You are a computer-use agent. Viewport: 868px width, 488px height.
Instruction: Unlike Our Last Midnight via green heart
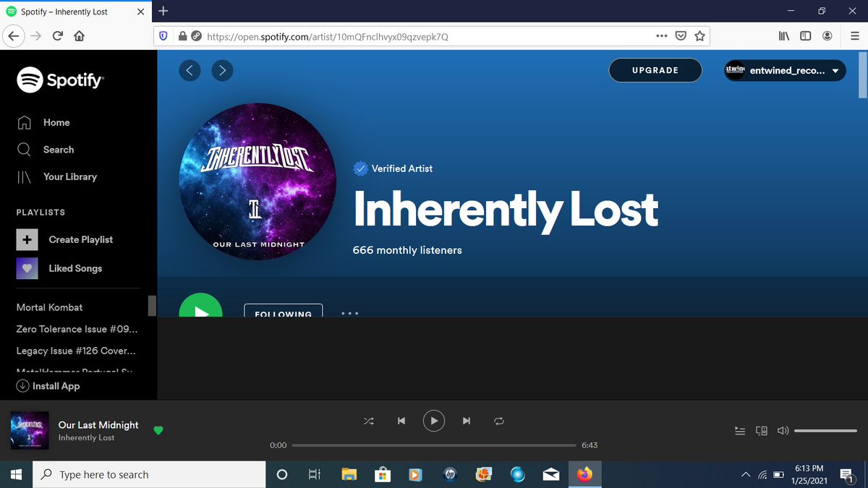158,430
